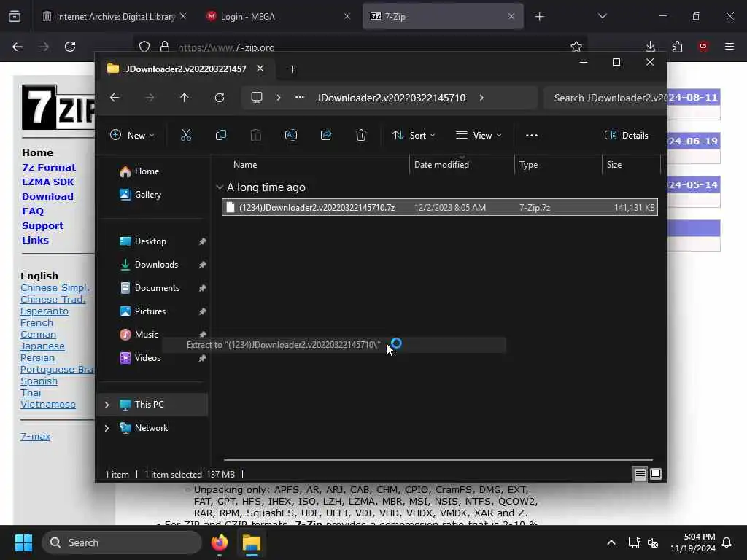Screen dimensions: 747x560
Task: Click chevron after PC icon in address bar
Action: point(279,98)
